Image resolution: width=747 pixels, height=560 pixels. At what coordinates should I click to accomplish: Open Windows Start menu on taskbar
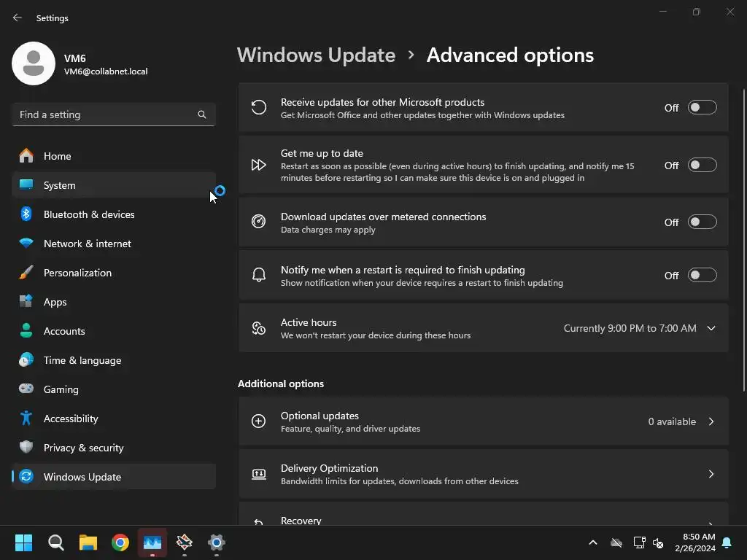(x=24, y=542)
